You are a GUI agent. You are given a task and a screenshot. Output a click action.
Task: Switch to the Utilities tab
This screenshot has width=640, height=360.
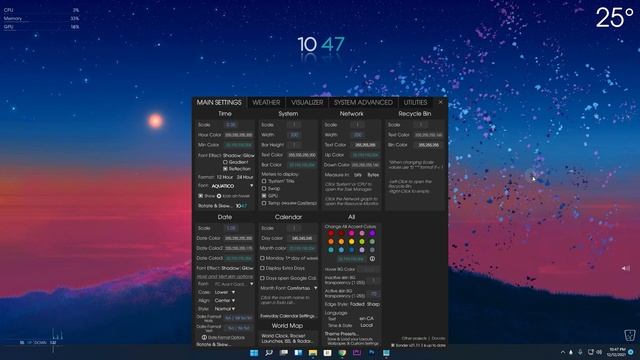click(415, 102)
